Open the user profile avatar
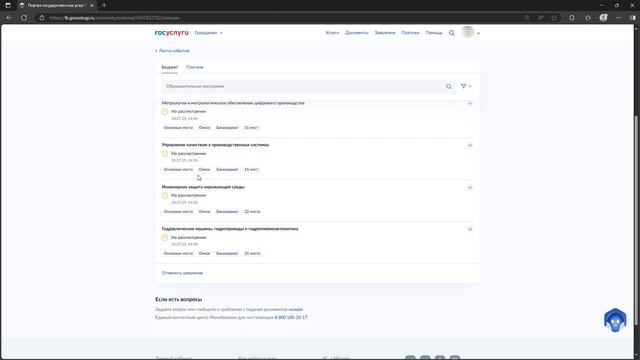This screenshot has height=360, width=640. coord(468,32)
